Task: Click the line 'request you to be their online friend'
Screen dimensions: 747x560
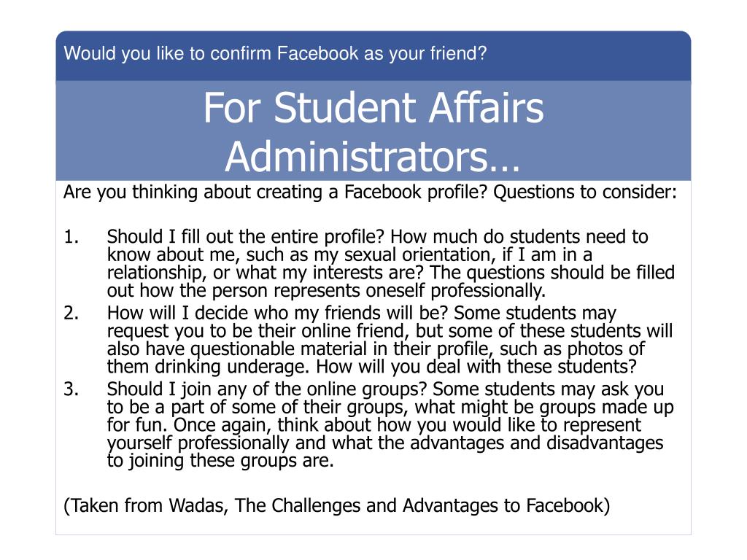Action: (390, 331)
